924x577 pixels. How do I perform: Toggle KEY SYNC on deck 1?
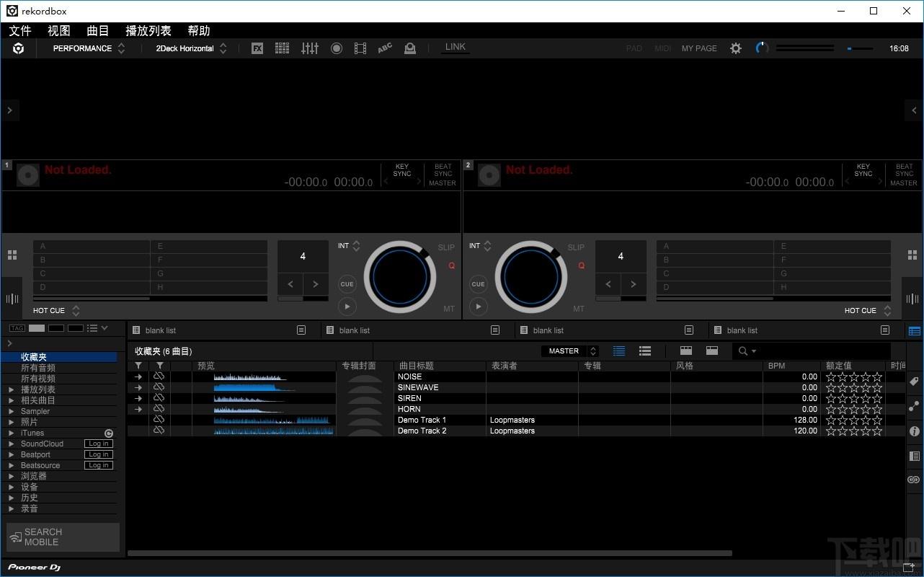click(402, 170)
